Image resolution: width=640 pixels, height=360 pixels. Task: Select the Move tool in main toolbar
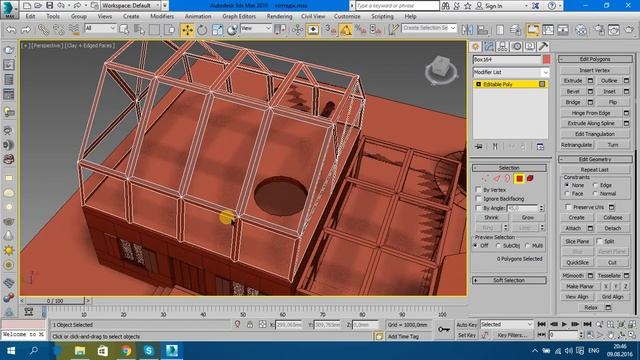pos(187,29)
